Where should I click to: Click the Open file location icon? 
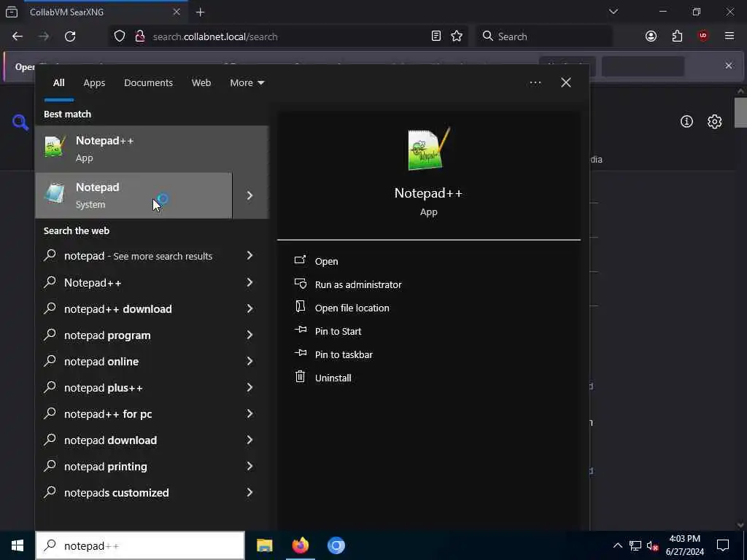(x=300, y=306)
